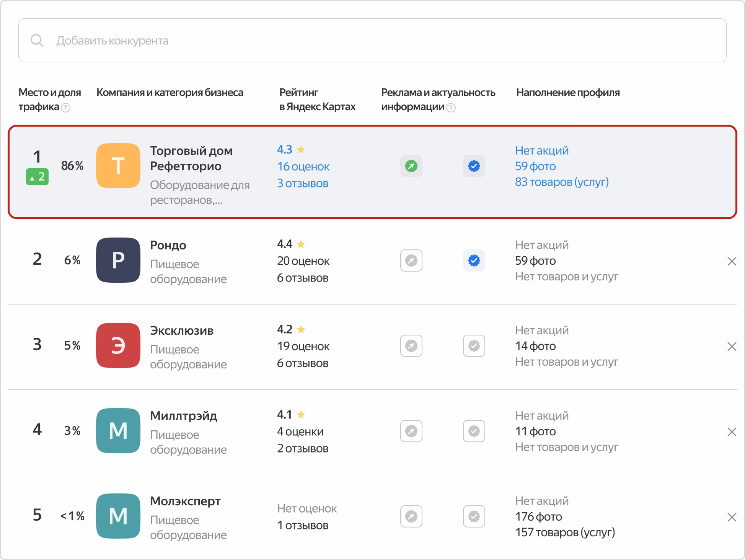Image resolution: width=745 pixels, height=560 pixels.
Task: Open the 83 товаров (услуг) link
Action: (x=562, y=182)
